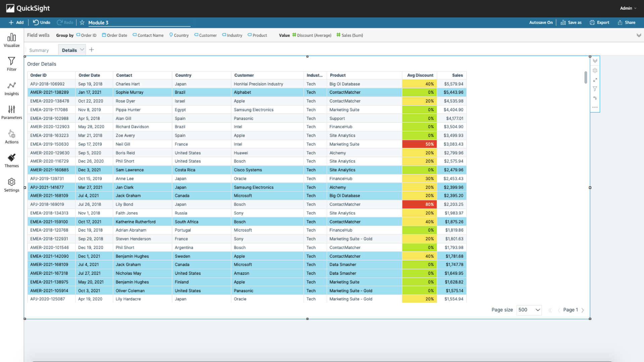Click the Katherine Rutherford contact cell
Screen dimensions: 644x362
143,222
